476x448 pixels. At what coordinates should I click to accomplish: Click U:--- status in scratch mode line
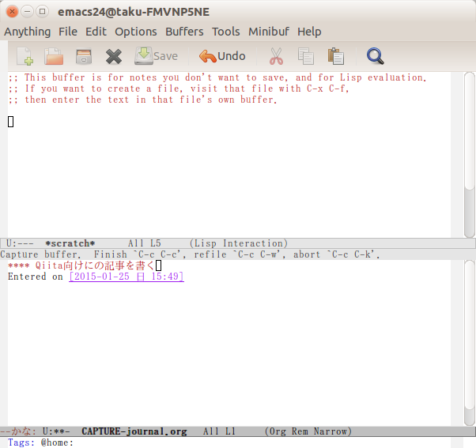pos(20,243)
